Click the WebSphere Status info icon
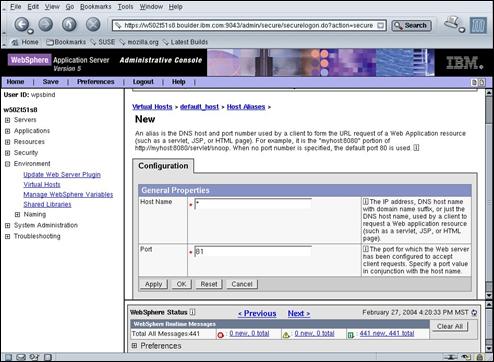Viewport: 494px width, 362px height. (x=192, y=312)
